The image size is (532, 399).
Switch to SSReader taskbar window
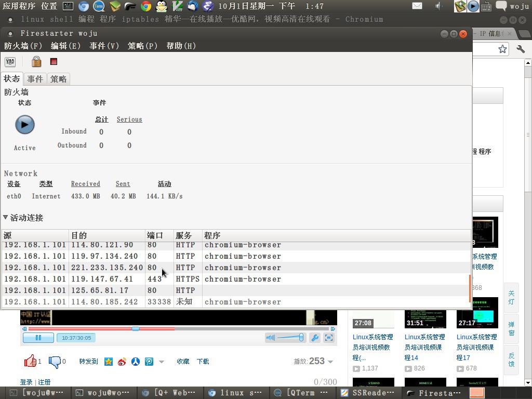point(369,393)
